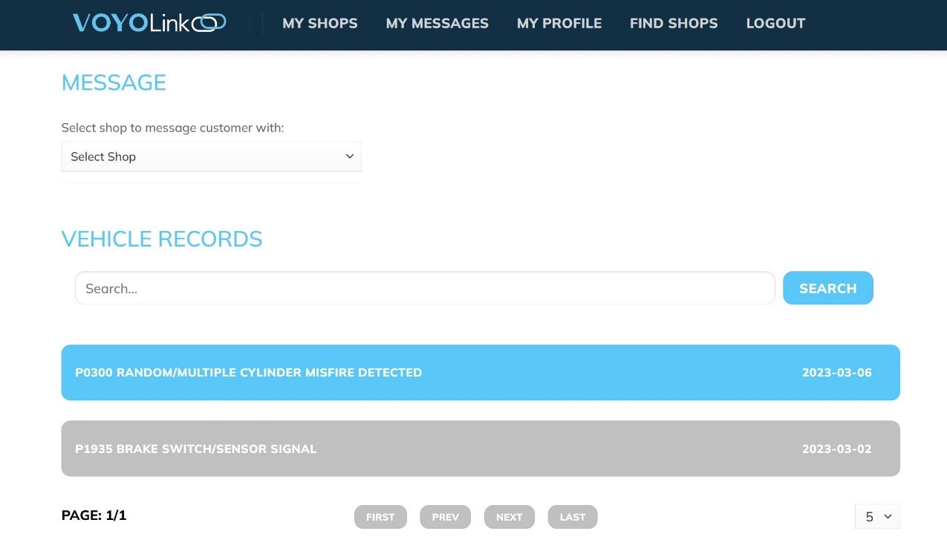947x560 pixels.
Task: Open the P0300 cylinder misfire record
Action: click(248, 373)
